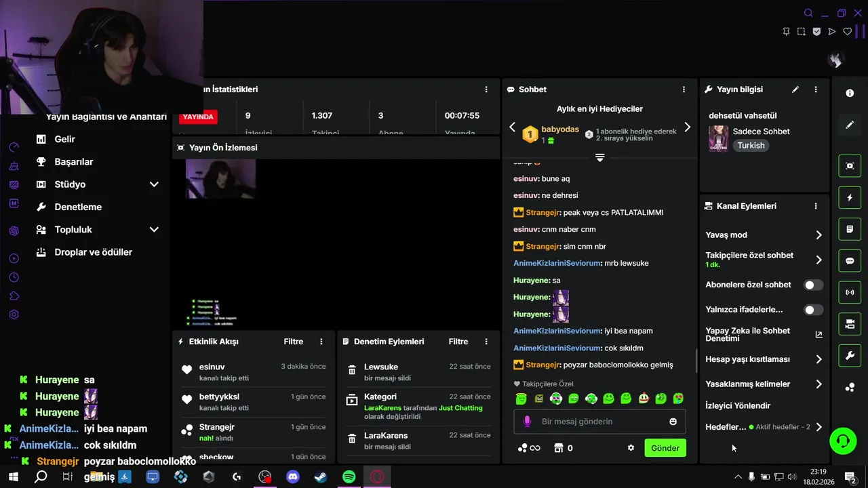Focus the Bir mesaj gönderin chat input

click(x=600, y=422)
